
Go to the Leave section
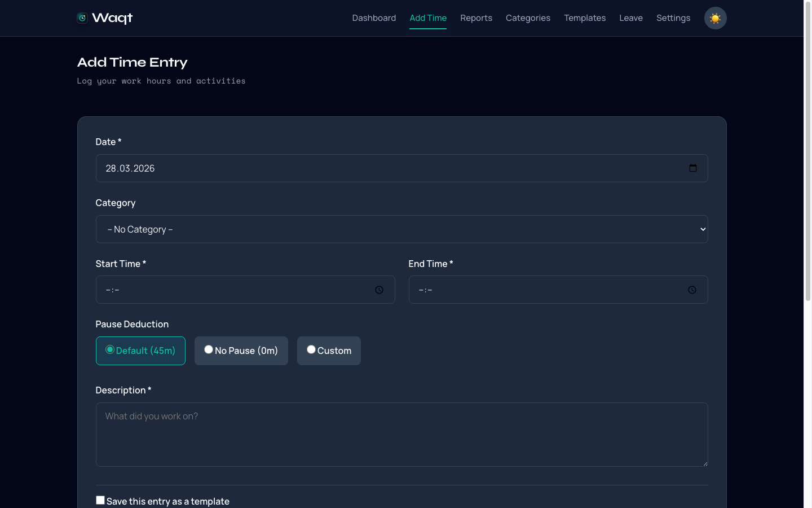pyautogui.click(x=630, y=17)
